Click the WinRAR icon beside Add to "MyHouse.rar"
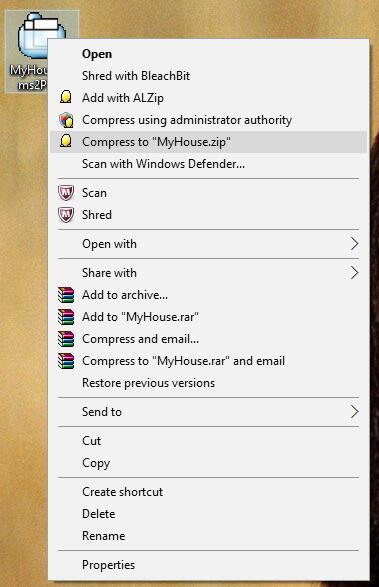 pos(66,317)
